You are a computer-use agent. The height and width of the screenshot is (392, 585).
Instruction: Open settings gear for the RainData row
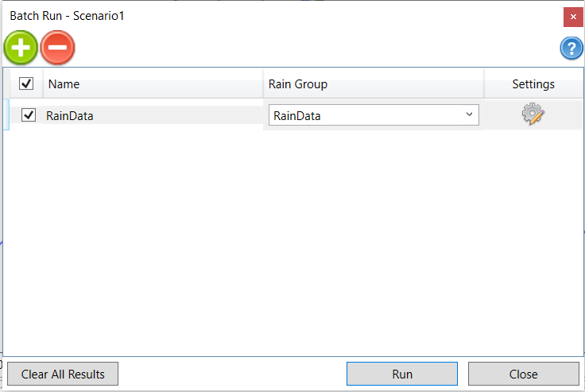click(x=533, y=114)
